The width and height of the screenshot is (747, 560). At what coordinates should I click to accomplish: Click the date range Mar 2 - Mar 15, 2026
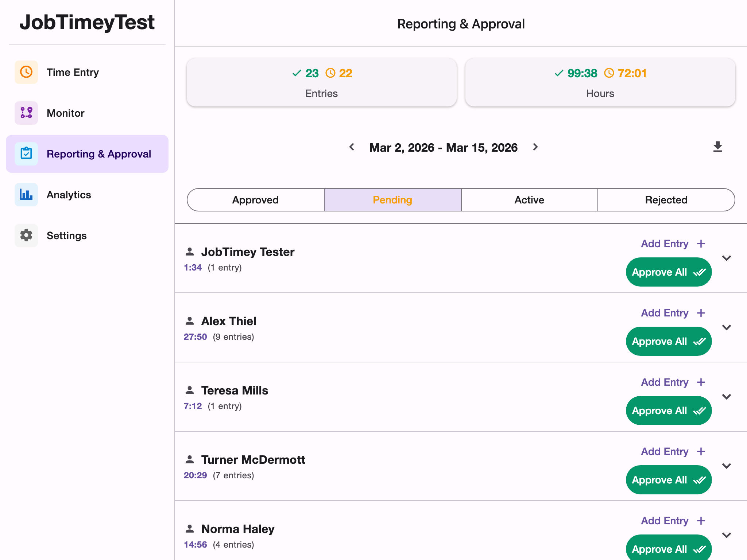(x=443, y=147)
